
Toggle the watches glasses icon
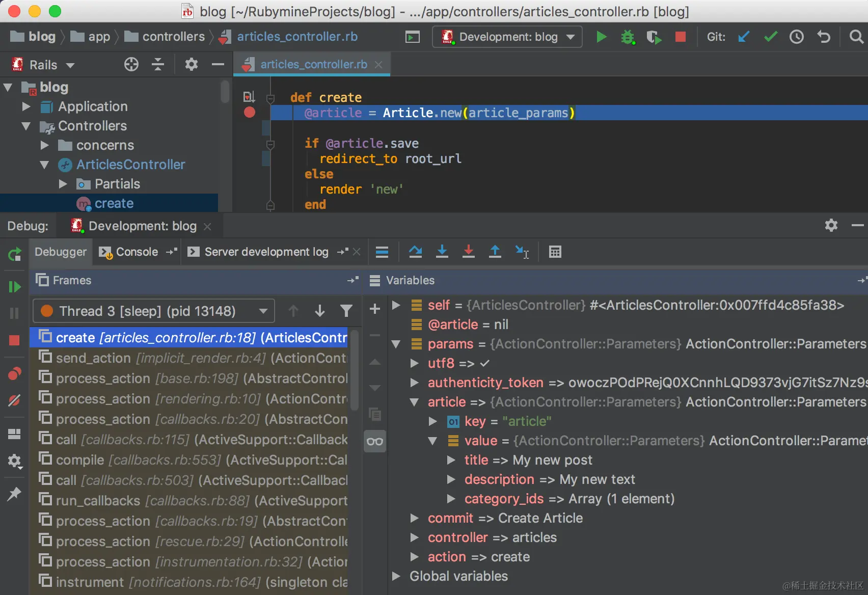click(375, 441)
